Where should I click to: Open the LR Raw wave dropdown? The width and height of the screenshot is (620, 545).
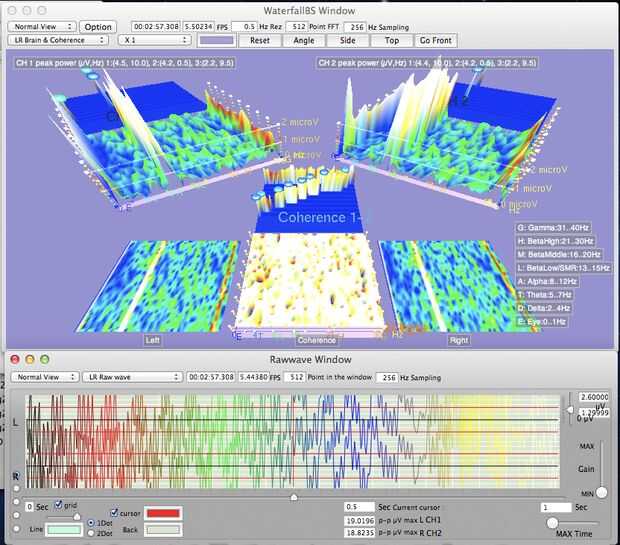pyautogui.click(x=132, y=377)
